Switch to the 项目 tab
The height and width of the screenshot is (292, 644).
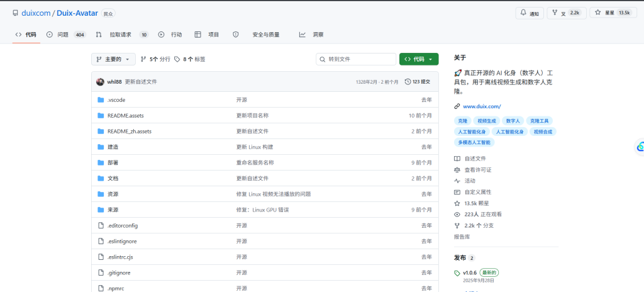[x=207, y=35]
